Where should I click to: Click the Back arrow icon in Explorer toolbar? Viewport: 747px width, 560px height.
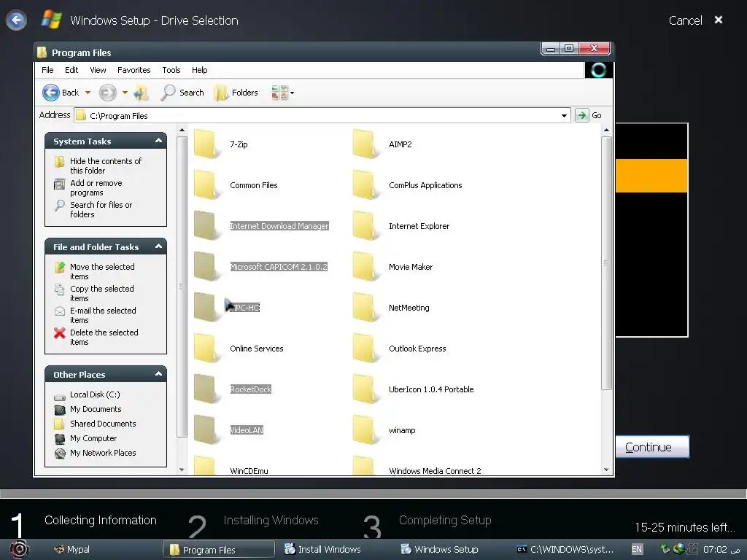tap(51, 93)
